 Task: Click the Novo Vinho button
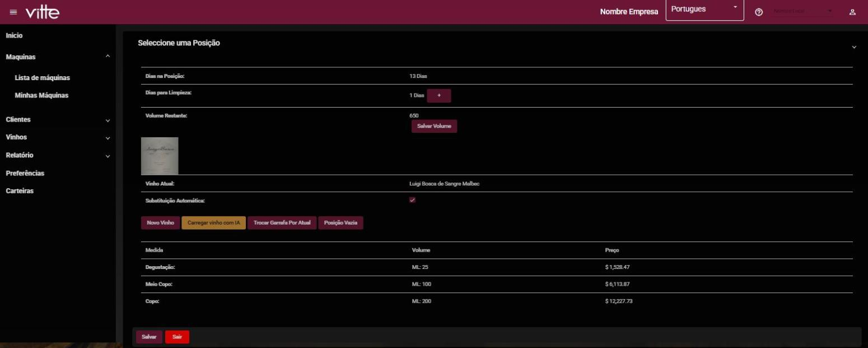tap(160, 223)
